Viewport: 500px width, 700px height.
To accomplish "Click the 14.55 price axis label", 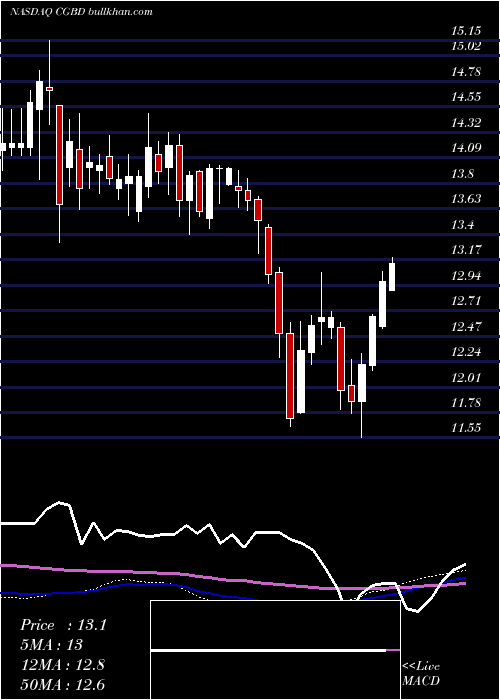I will coord(466,96).
